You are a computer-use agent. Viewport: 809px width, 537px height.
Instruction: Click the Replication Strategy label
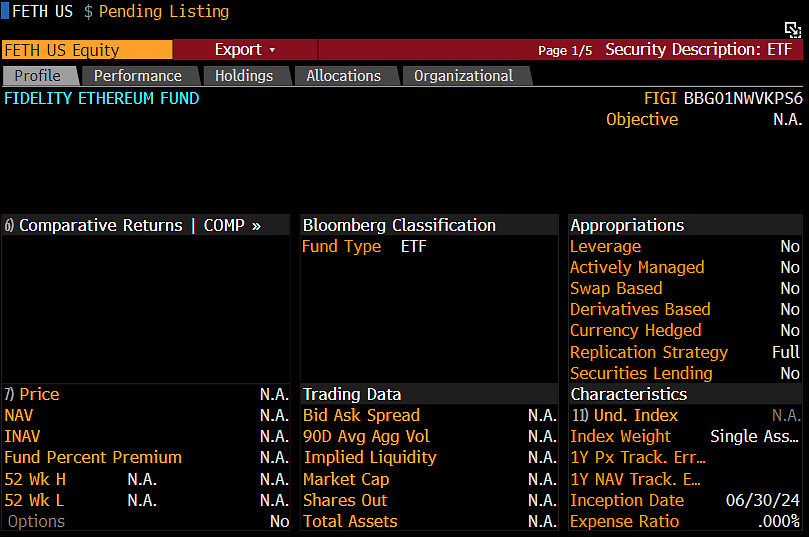point(649,352)
